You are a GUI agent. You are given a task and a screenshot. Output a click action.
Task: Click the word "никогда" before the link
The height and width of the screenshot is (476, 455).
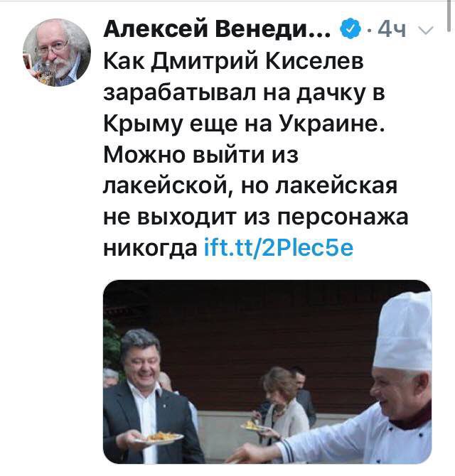(x=150, y=249)
